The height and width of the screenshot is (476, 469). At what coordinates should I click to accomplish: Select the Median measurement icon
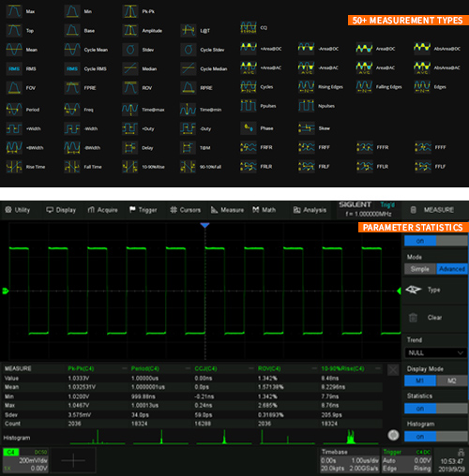[x=130, y=68]
